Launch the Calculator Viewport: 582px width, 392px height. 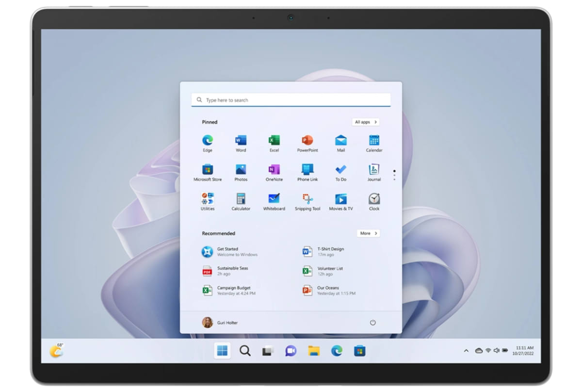[240, 199]
